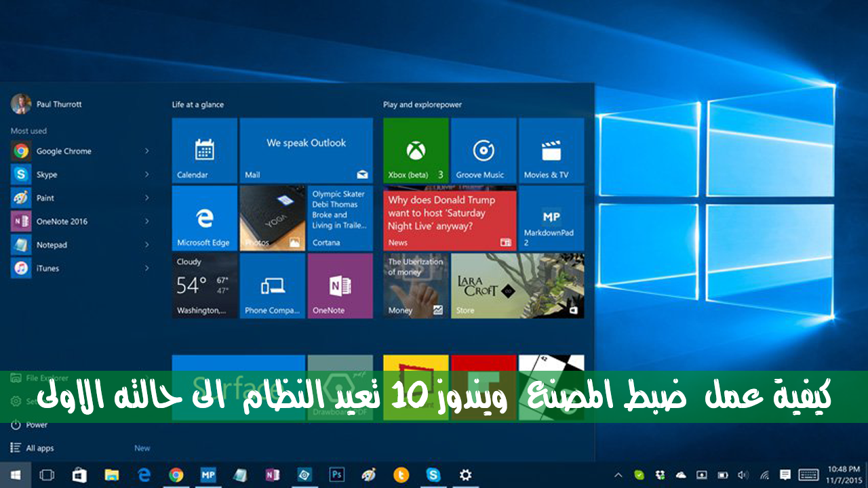The width and height of the screenshot is (868, 488).
Task: Open the Lara Croft Store tile
Action: [x=517, y=286]
